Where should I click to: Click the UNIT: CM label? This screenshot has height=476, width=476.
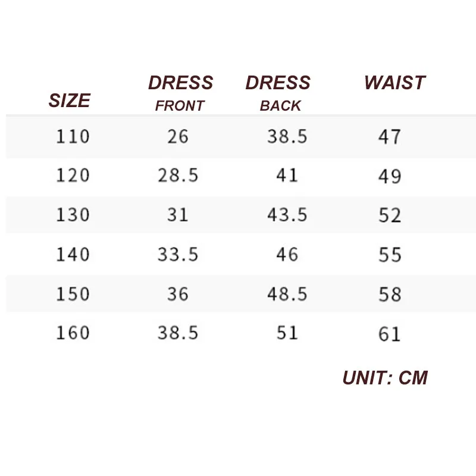point(385,377)
